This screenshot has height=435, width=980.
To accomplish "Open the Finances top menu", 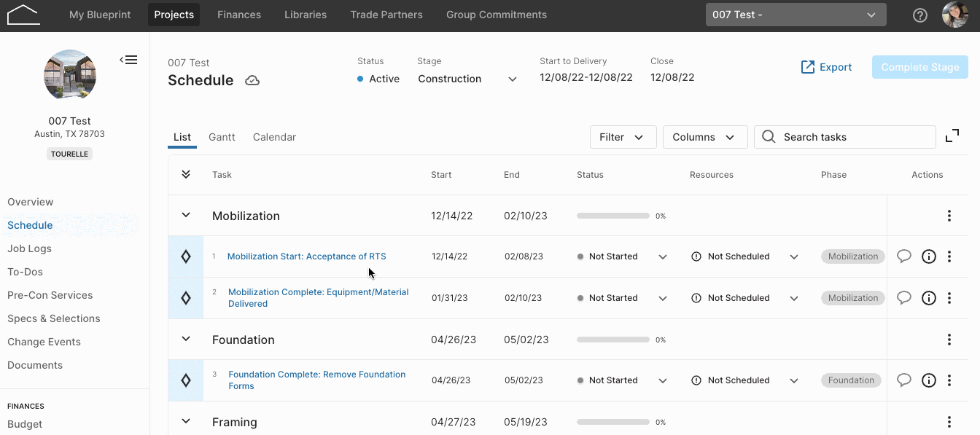I will (239, 15).
